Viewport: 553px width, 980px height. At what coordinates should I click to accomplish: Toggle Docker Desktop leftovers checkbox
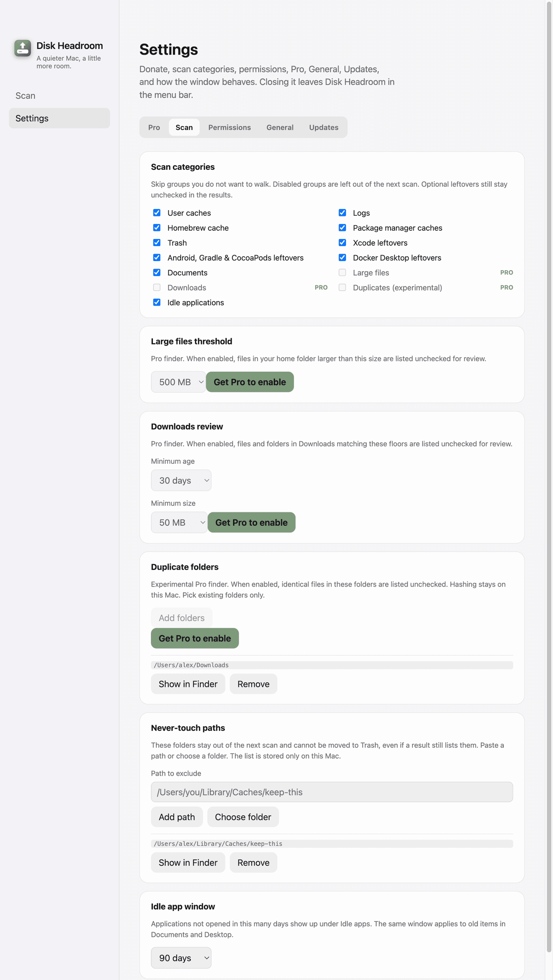tap(342, 258)
